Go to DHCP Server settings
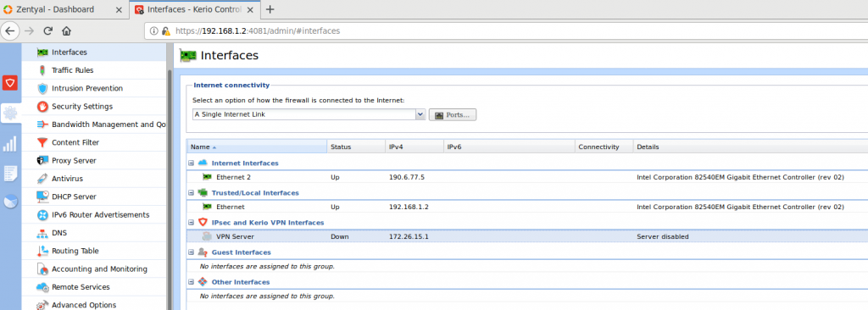Image resolution: width=868 pixels, height=310 pixels. tap(74, 197)
